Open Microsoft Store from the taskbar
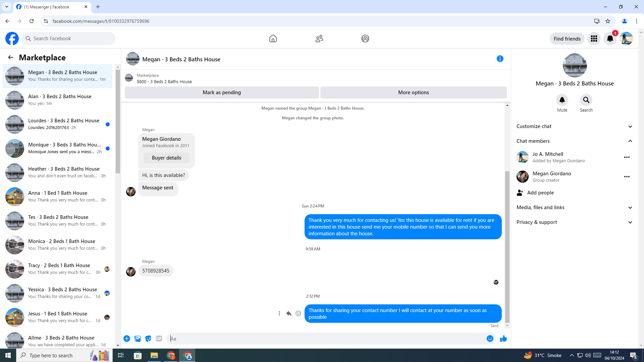 point(138,355)
